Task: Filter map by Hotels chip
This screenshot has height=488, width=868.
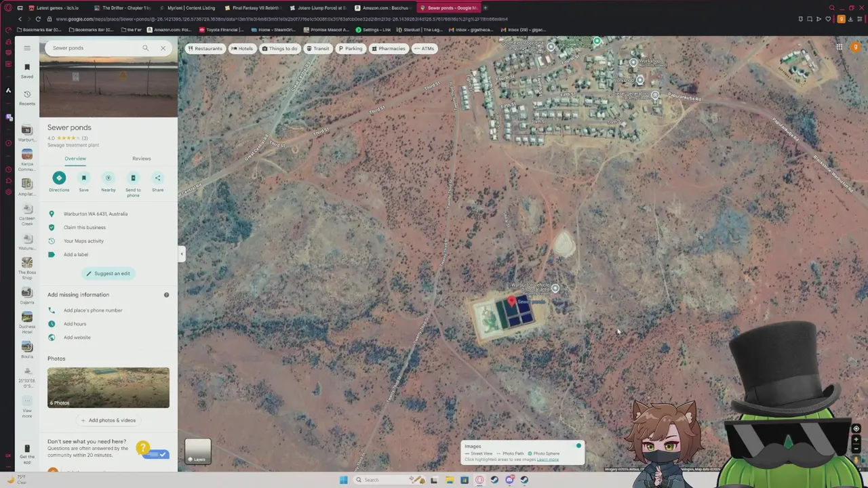Action: [241, 48]
